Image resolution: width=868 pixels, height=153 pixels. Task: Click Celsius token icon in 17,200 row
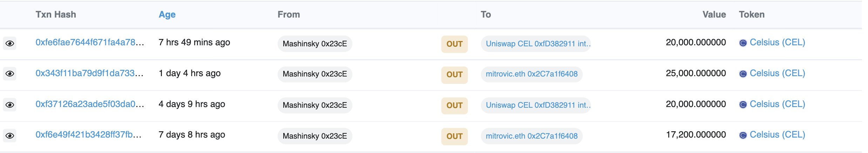742,135
